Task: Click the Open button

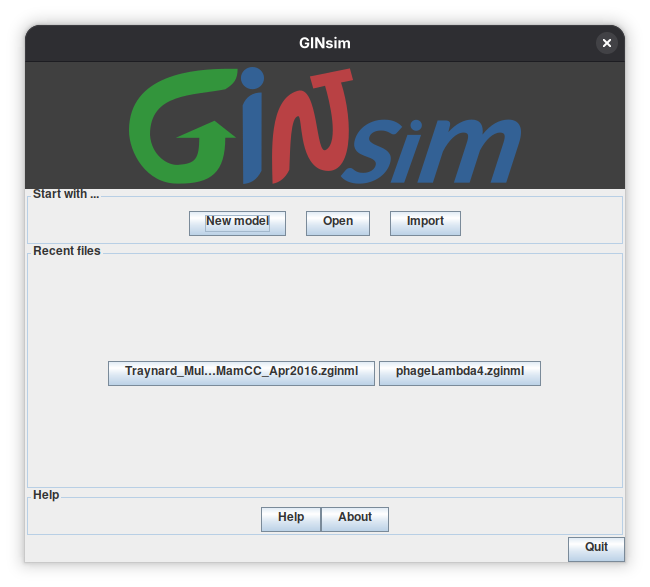Action: [x=337, y=223]
